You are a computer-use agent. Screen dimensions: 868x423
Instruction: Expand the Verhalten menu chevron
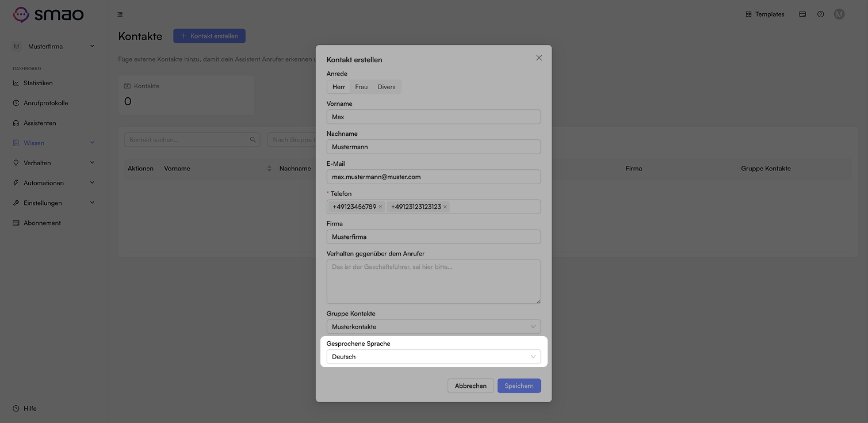(92, 163)
